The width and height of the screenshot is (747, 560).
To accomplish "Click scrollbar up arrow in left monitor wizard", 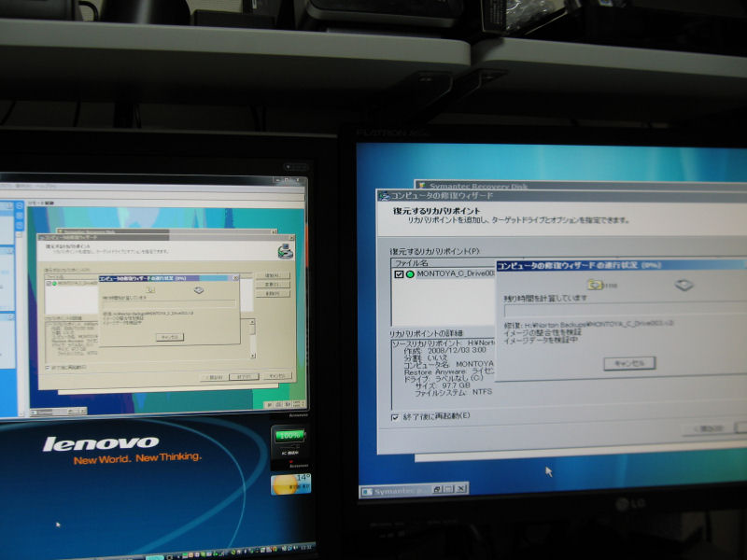I will (x=252, y=322).
